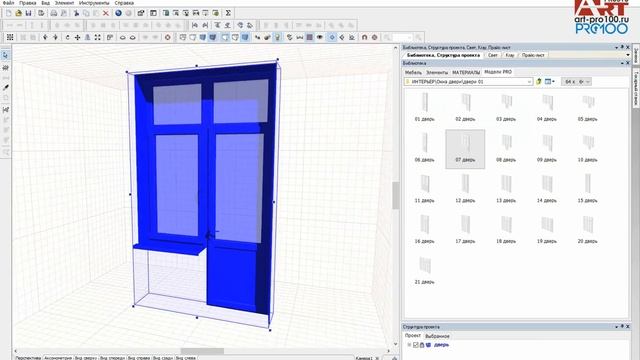Click the дверь label in project structure
The width and height of the screenshot is (640, 360).
click(441, 345)
